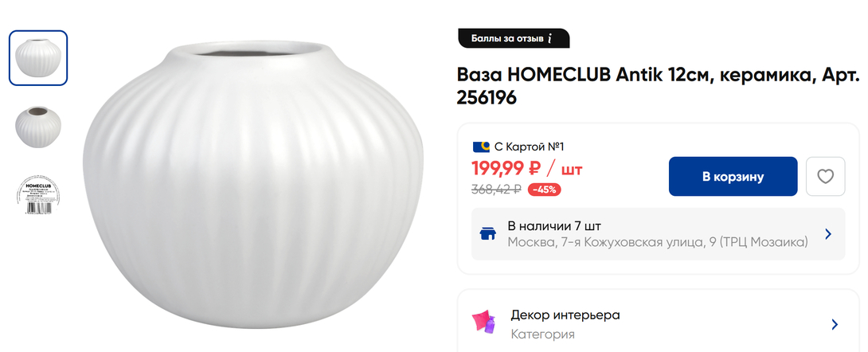This screenshot has height=352, width=868.
Task: Click the С Картой №1 label
Action: point(529,147)
